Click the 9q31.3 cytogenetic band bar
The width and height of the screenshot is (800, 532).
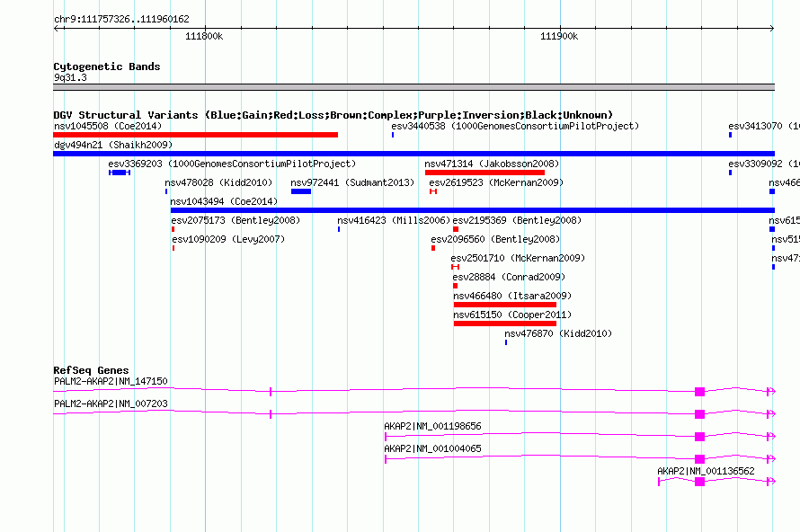click(x=413, y=87)
